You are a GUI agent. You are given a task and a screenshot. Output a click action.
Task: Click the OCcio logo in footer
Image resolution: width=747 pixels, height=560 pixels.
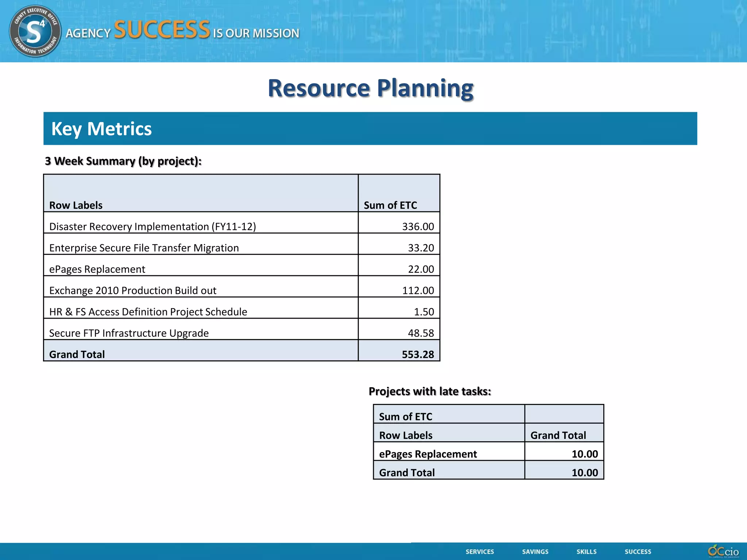coord(723,551)
